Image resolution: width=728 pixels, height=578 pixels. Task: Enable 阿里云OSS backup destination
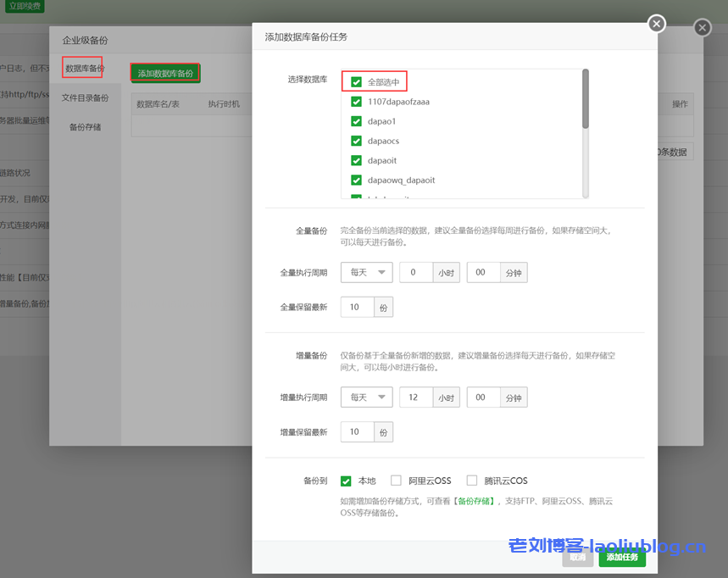tap(396, 480)
